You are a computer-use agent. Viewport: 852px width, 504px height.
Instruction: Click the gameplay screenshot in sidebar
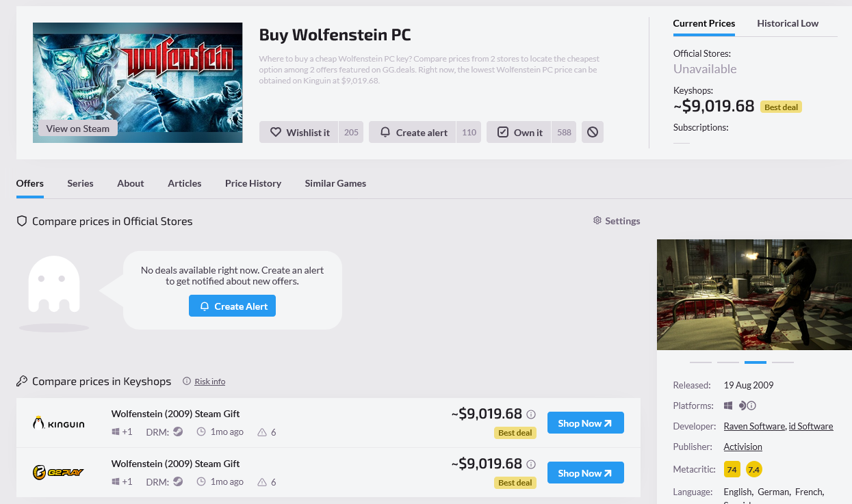pos(754,295)
